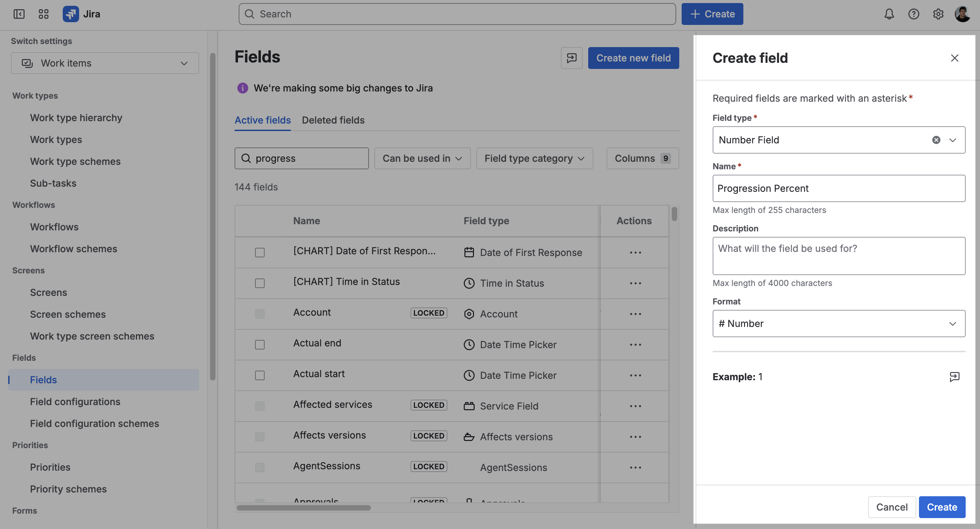Check the [CHART] Time in Status checkbox
The width and height of the screenshot is (980, 529).
pyautogui.click(x=260, y=283)
